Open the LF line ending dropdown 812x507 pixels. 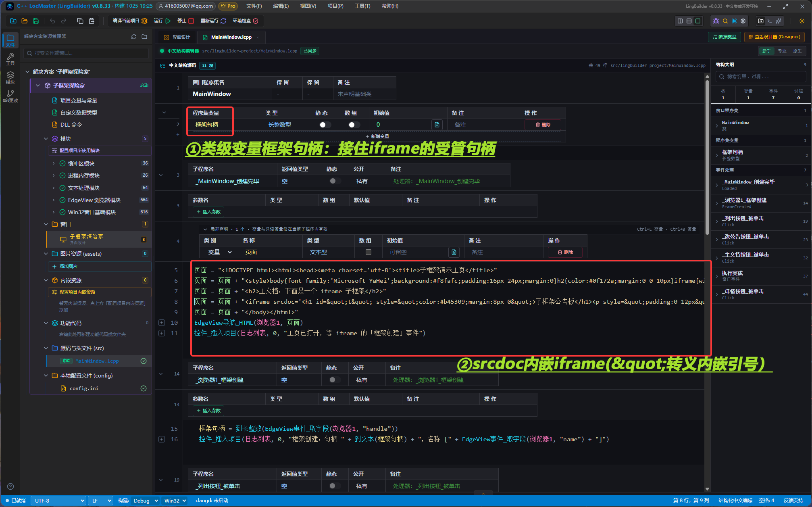point(101,501)
